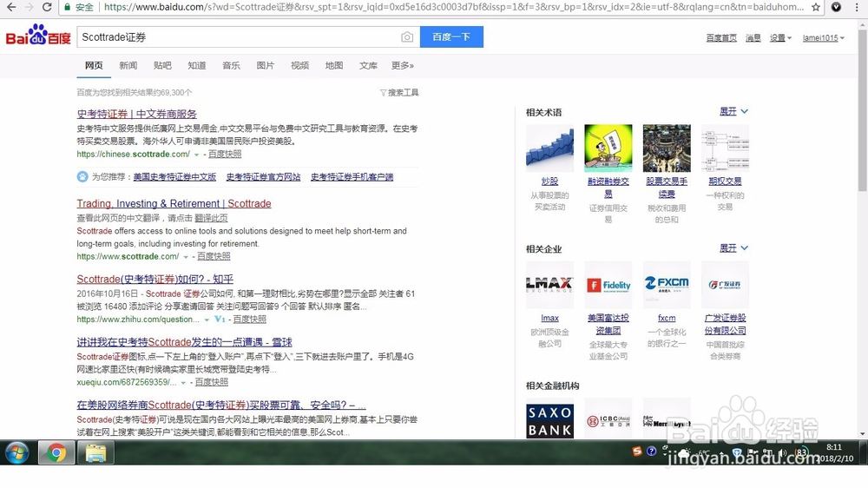Open Chrome from the taskbar
Viewport: 868px width, 488px height.
click(56, 453)
